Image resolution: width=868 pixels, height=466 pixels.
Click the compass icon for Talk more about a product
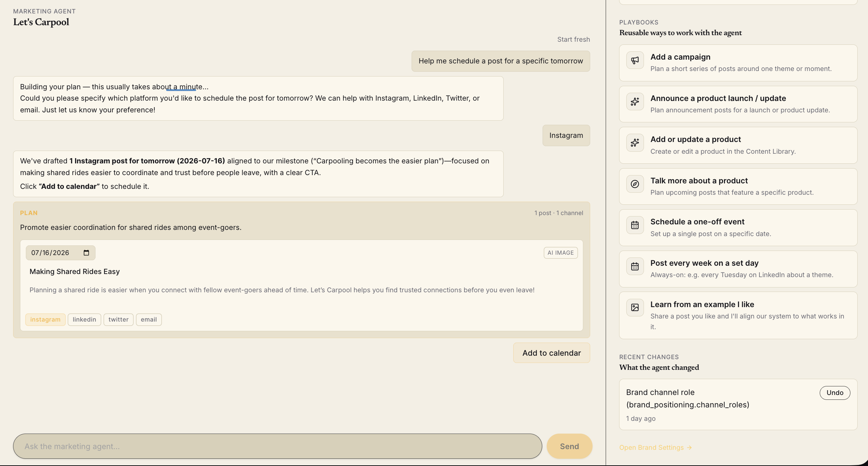[x=635, y=184]
